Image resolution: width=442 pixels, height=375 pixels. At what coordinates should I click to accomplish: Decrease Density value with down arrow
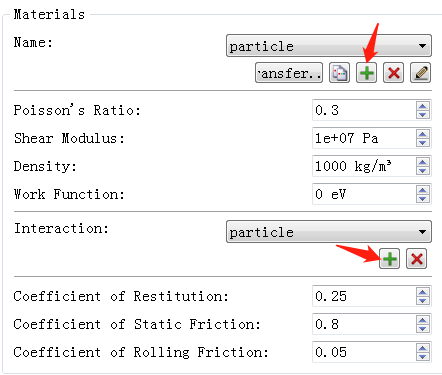pyautogui.click(x=422, y=171)
